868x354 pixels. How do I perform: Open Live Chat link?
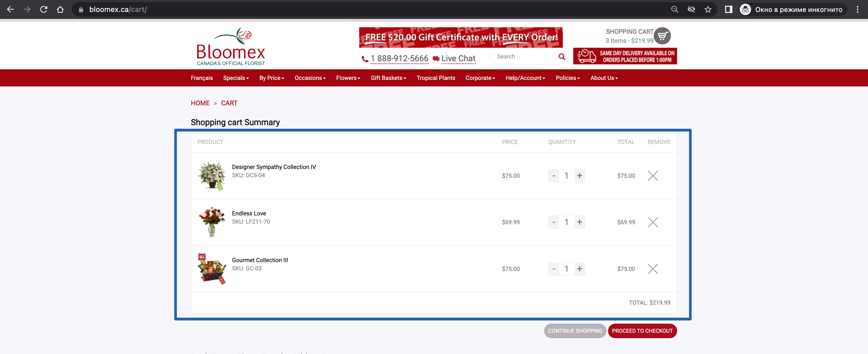pyautogui.click(x=458, y=59)
